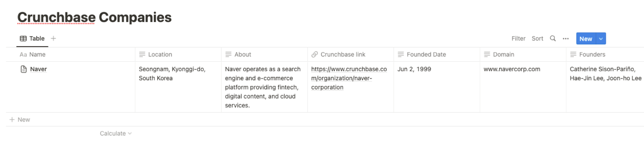This screenshot has height=148, width=644.
Task: Open the Filter menu
Action: pos(518,39)
